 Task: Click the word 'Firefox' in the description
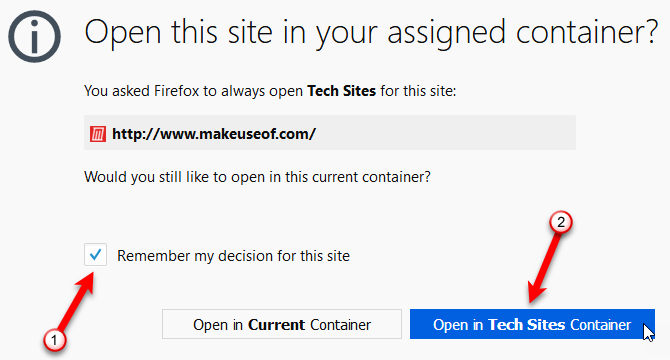click(176, 91)
